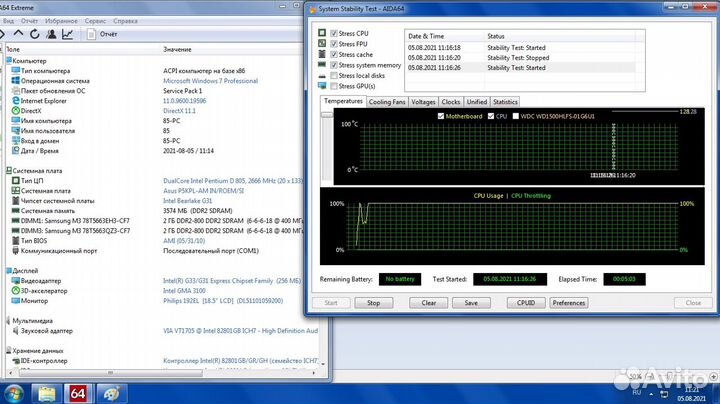Open the Справка menu
Viewport: 720px width, 404px height.
click(x=125, y=21)
